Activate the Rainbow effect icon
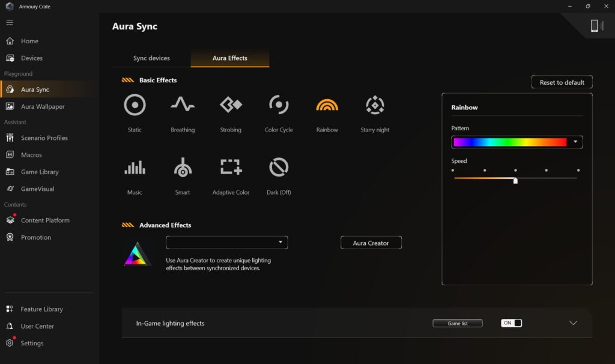The height and width of the screenshot is (364, 615). (x=327, y=105)
